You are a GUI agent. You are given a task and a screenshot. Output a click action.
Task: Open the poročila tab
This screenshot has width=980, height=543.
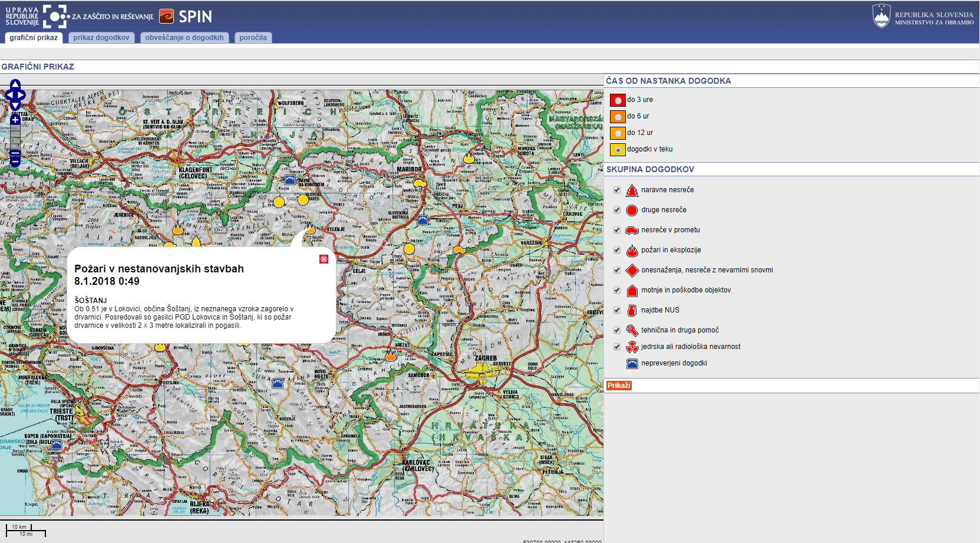(x=253, y=38)
